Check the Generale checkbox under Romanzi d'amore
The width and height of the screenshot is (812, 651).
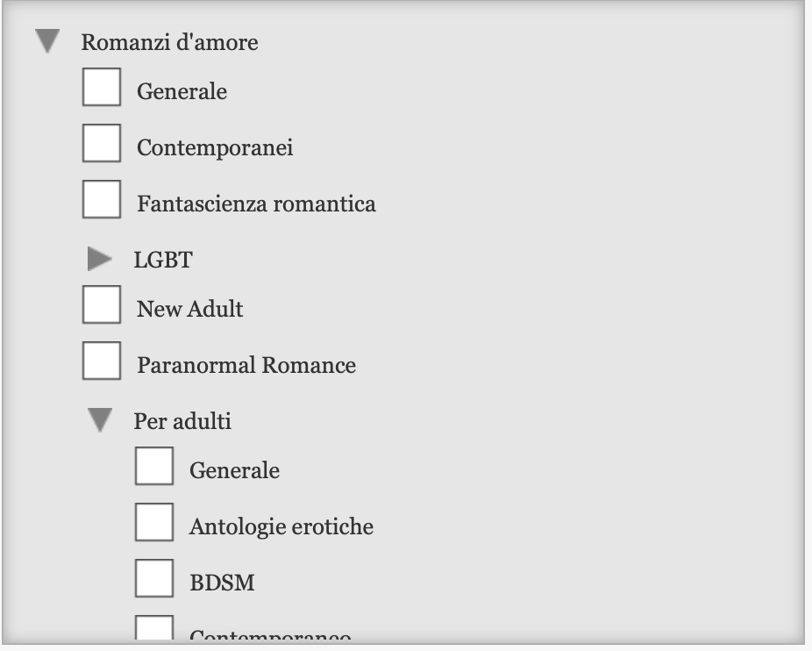click(103, 88)
